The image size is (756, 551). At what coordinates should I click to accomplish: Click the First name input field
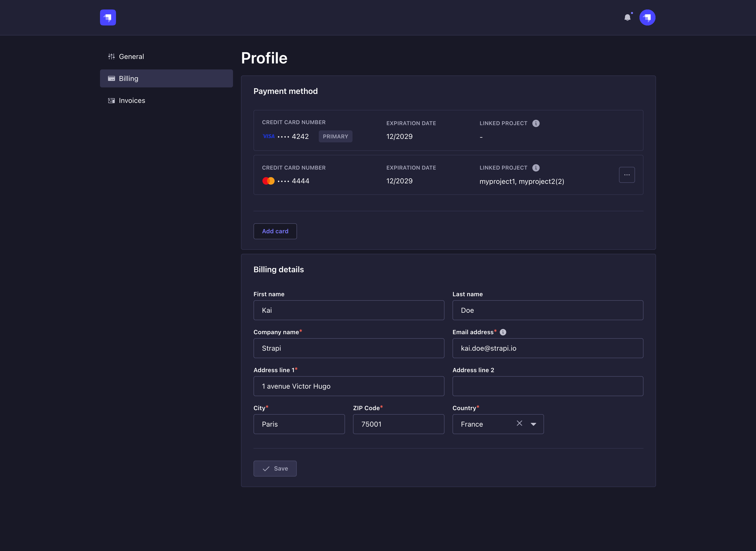(x=348, y=310)
